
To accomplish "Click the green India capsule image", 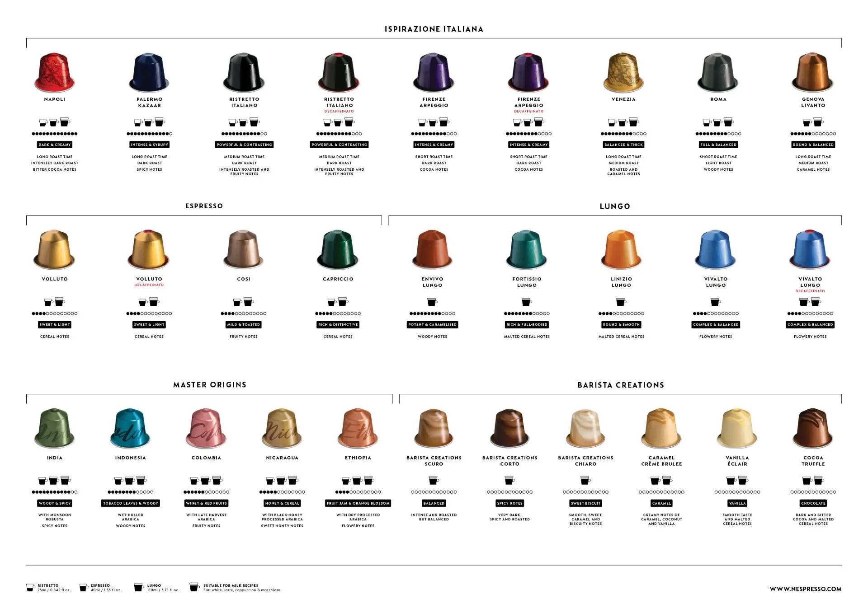I will point(55,428).
